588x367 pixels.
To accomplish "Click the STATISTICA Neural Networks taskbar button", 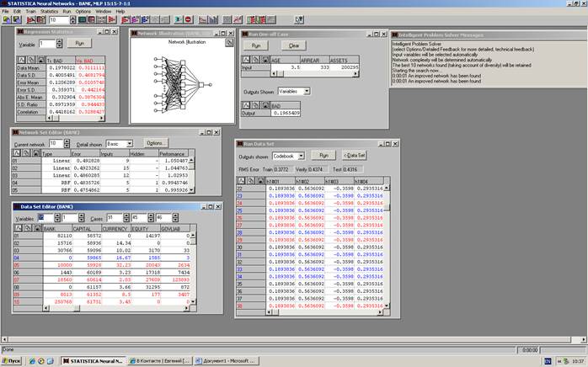I will click(x=93, y=361).
